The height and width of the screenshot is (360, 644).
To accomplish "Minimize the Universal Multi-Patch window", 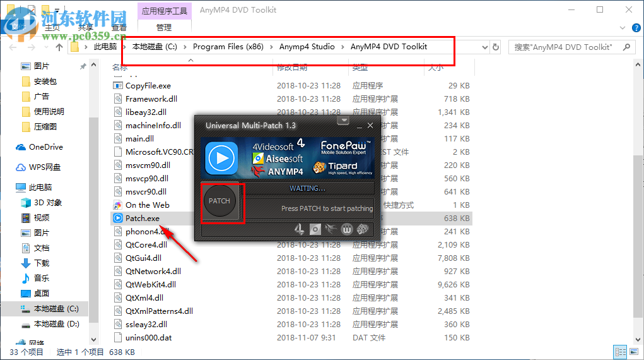I will pos(360,126).
